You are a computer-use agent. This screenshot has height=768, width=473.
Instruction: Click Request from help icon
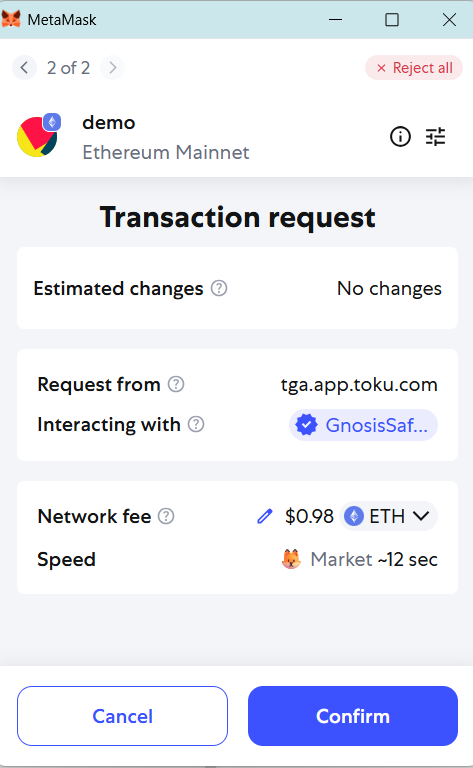(176, 384)
